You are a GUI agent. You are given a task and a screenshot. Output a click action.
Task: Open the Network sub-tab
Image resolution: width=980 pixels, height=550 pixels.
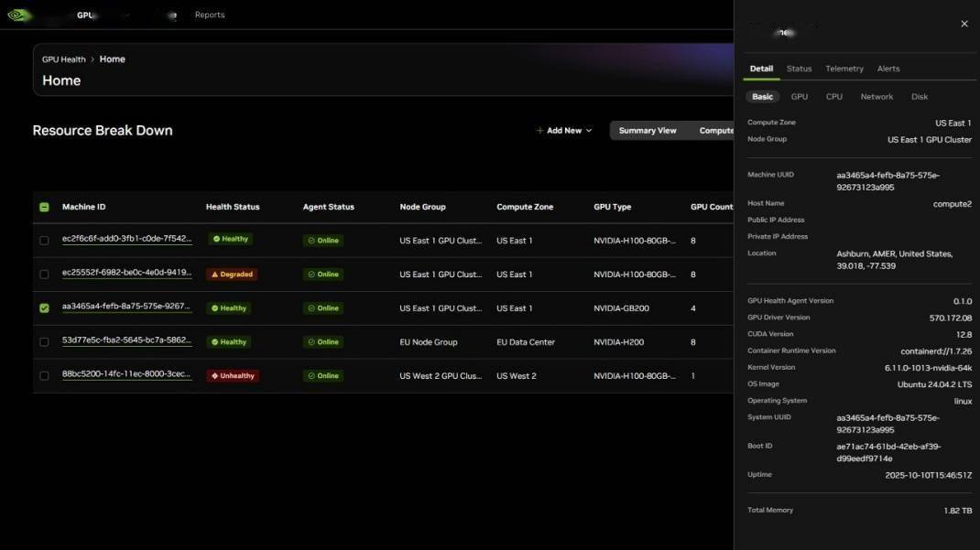click(x=876, y=97)
